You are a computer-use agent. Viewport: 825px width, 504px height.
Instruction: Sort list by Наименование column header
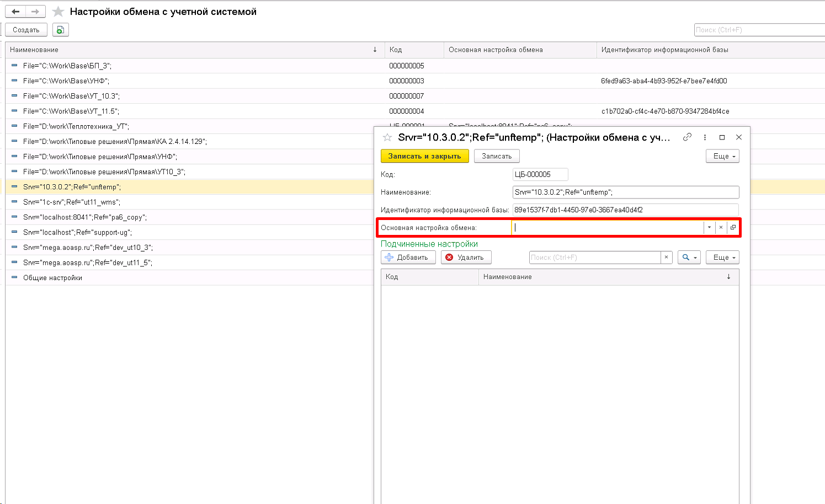194,50
